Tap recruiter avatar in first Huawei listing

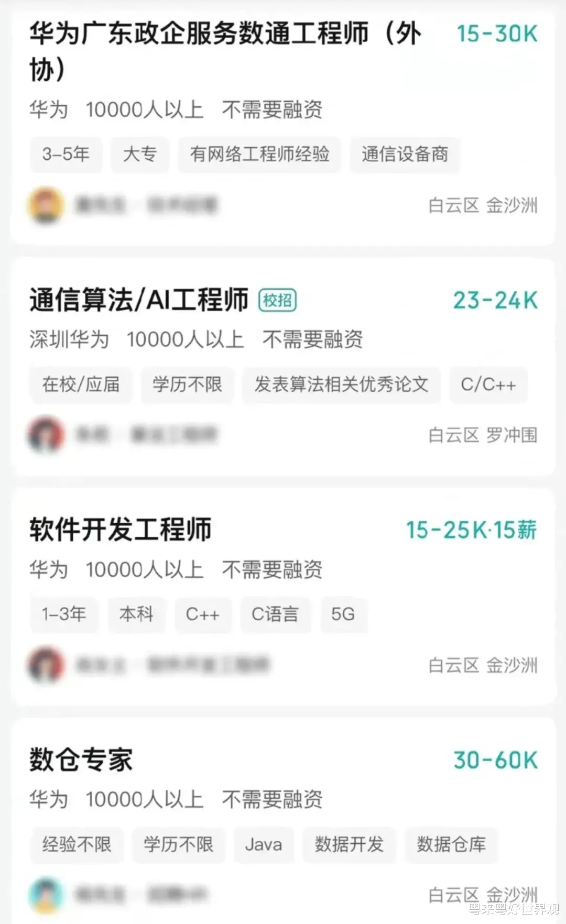coord(46,205)
